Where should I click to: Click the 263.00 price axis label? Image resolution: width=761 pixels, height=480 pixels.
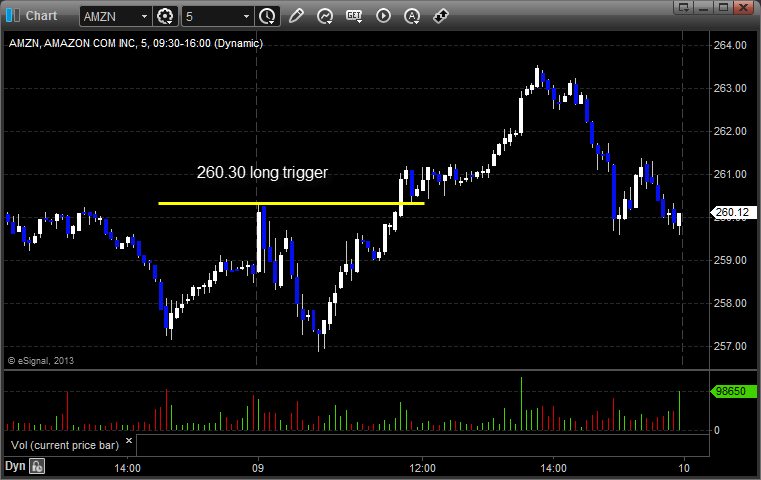tap(730, 88)
